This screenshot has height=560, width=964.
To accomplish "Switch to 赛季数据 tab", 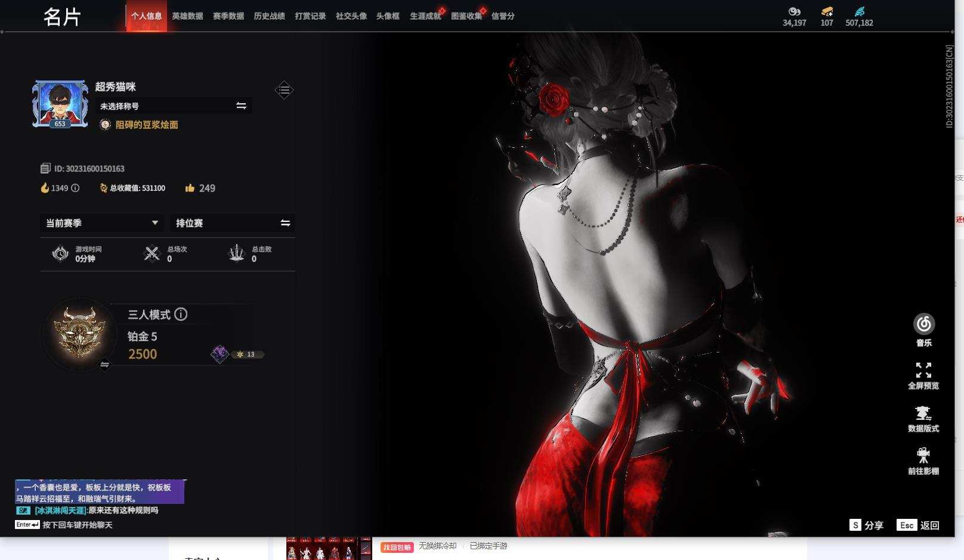I will (228, 16).
